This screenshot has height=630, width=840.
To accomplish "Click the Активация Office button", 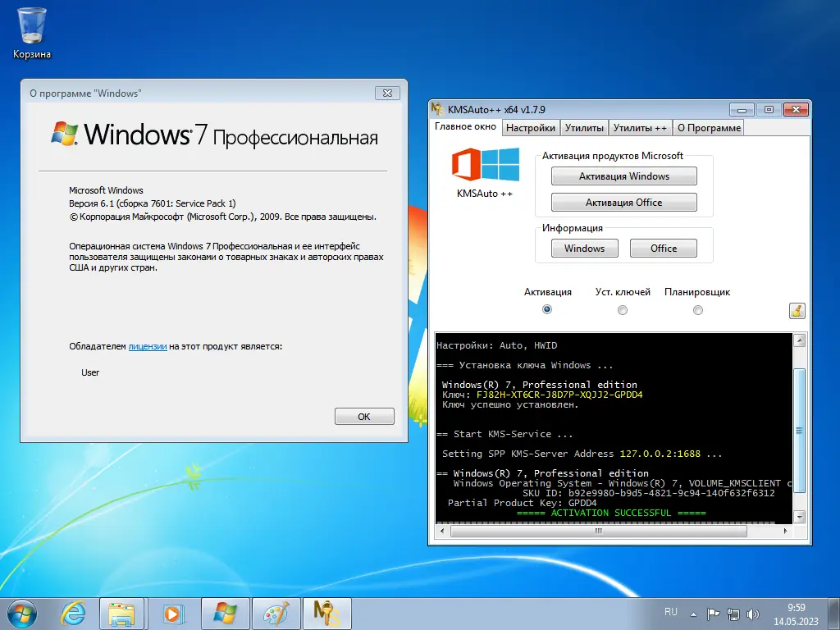I will (624, 203).
